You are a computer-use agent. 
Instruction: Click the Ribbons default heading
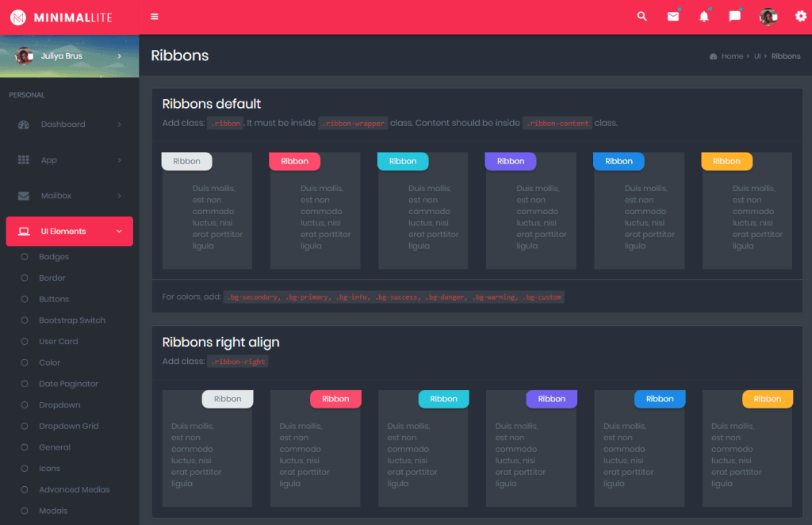tap(211, 104)
